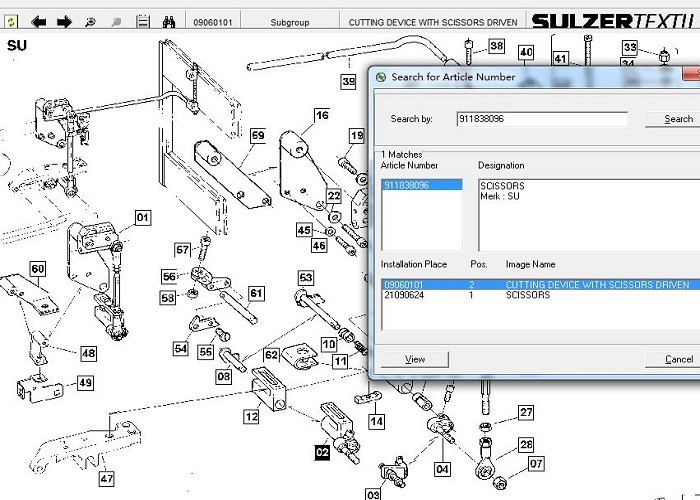
Task: Click the Cancel button
Action: pos(675,359)
